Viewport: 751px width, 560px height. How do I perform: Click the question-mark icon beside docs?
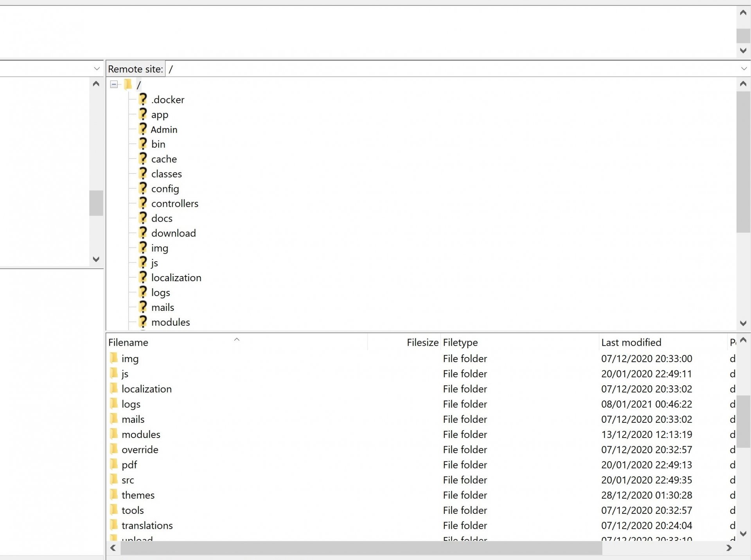click(x=143, y=218)
